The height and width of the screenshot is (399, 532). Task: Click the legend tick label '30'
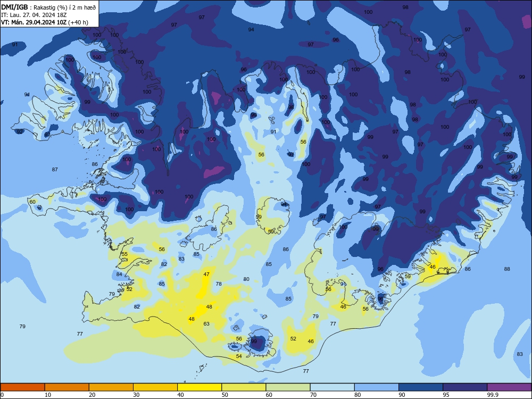click(136, 395)
